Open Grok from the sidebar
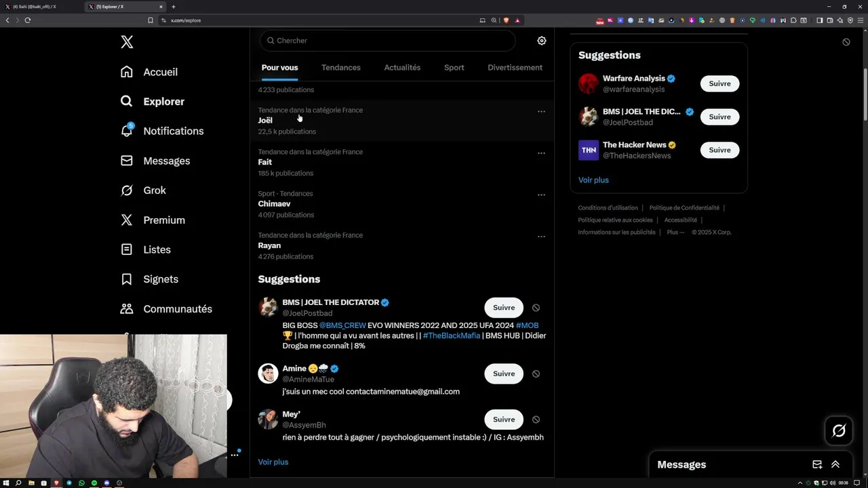Screen dimensions: 868x488 (143, 190)
